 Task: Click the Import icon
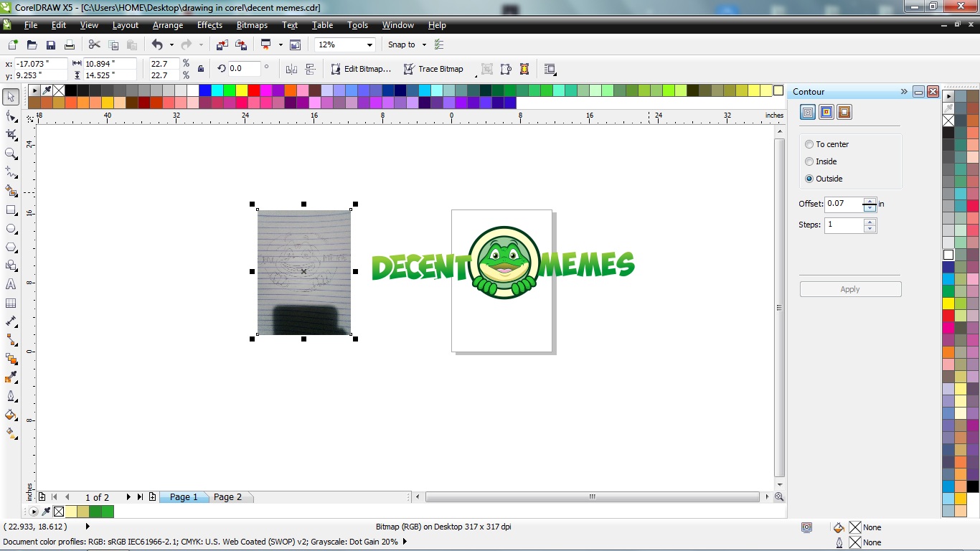[222, 44]
